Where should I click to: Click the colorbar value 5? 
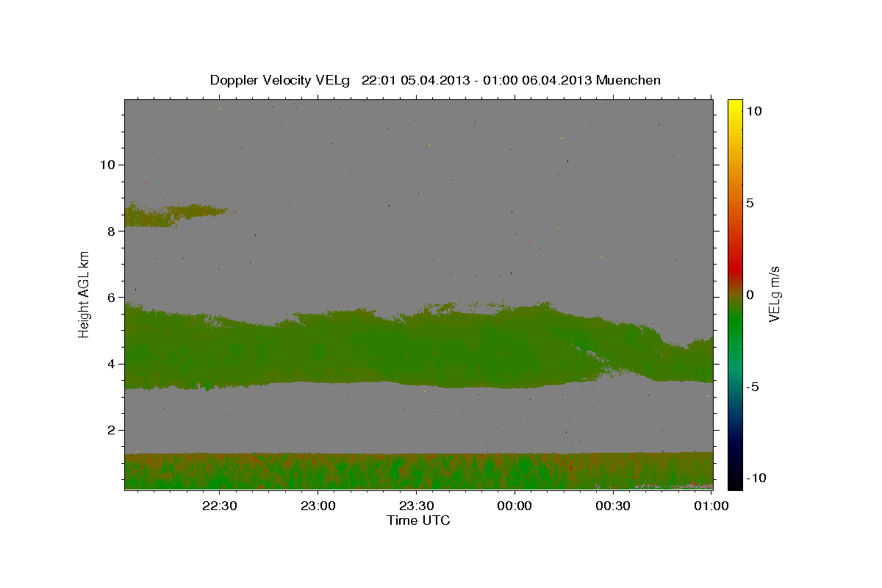click(x=750, y=203)
